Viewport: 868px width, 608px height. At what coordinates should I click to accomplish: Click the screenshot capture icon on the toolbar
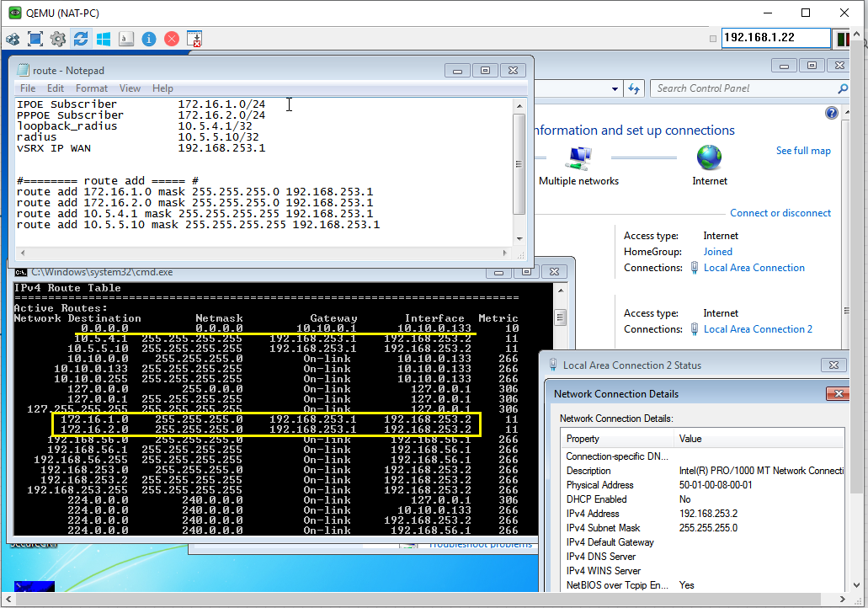click(193, 39)
